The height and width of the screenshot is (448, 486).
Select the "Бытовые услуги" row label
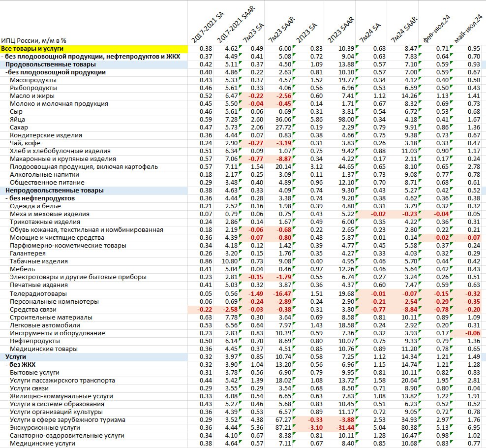tap(34, 373)
